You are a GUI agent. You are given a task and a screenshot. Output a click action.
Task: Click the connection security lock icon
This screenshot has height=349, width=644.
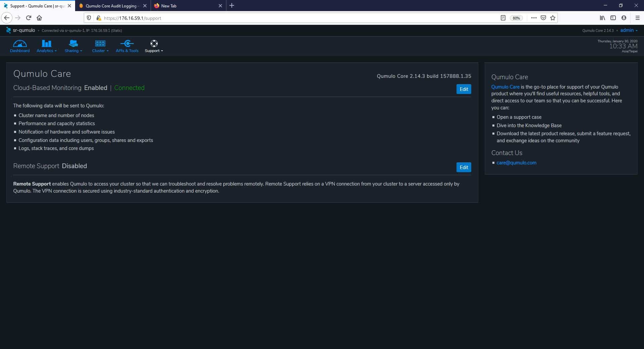tap(99, 18)
